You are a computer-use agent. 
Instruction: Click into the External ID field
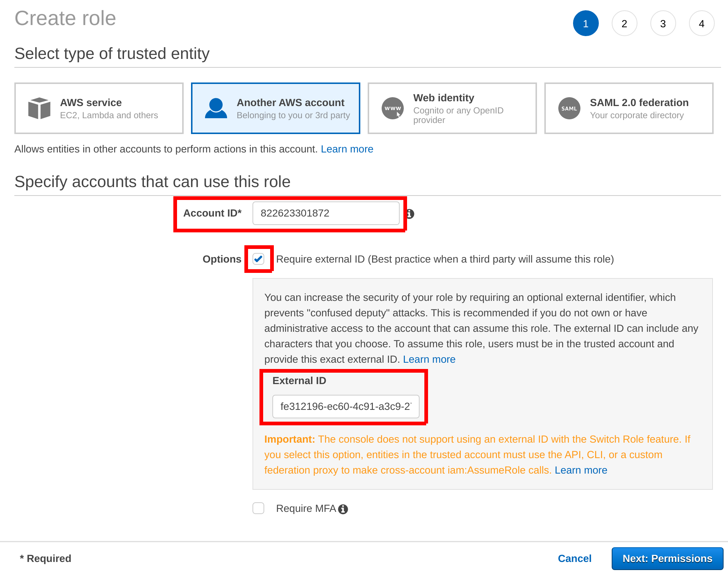click(345, 407)
